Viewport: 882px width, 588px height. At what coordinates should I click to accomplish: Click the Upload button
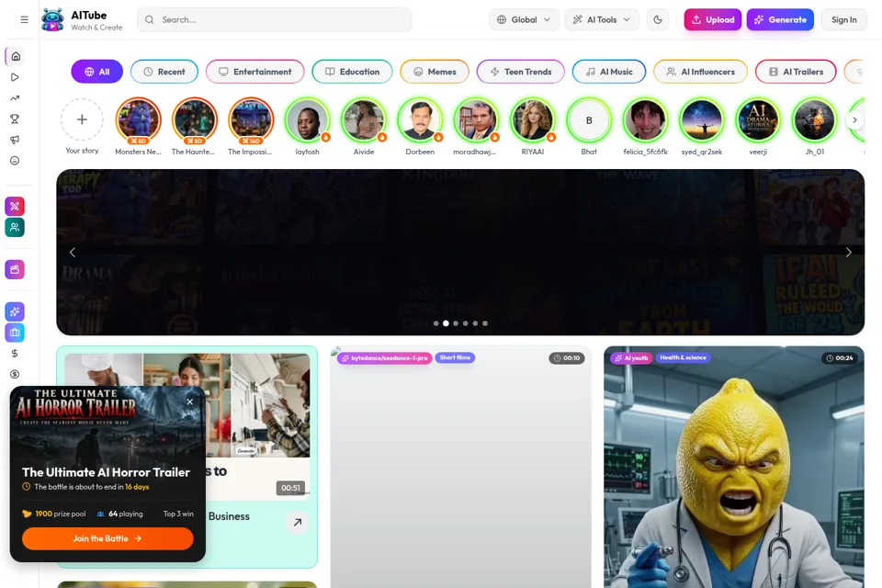click(x=713, y=19)
